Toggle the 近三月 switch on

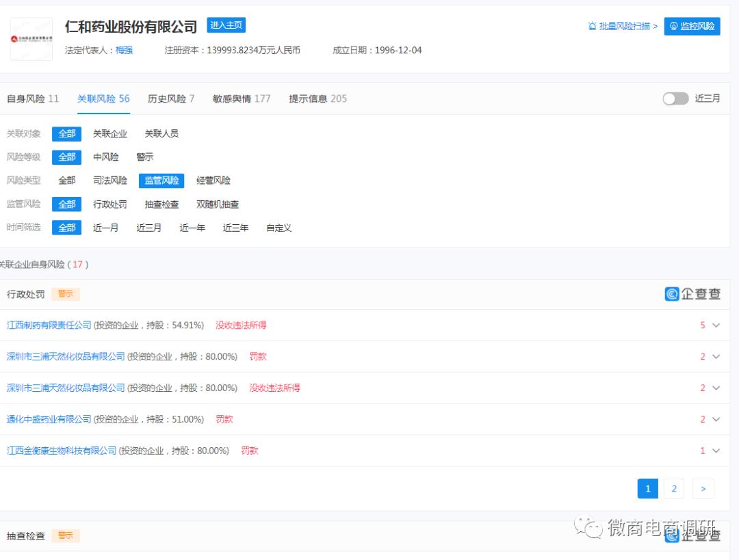(x=675, y=98)
